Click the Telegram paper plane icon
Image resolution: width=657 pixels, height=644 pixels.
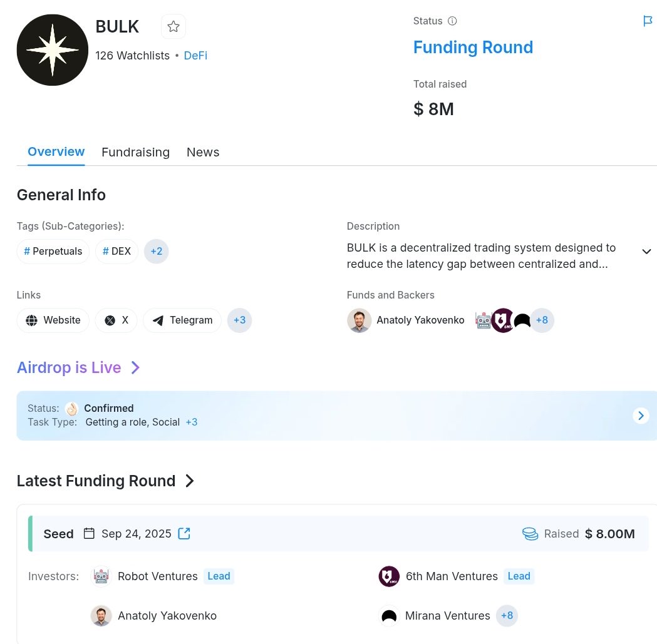click(x=158, y=320)
